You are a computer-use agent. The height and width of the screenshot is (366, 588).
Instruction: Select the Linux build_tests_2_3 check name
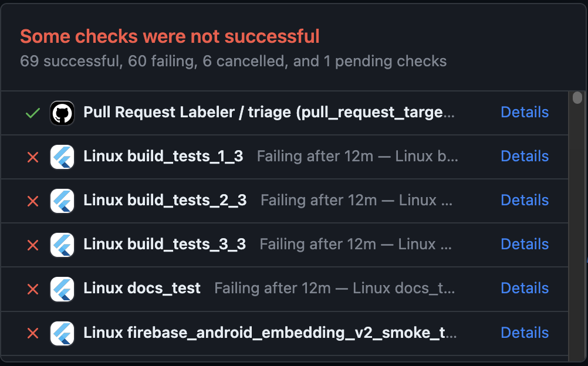tap(164, 201)
